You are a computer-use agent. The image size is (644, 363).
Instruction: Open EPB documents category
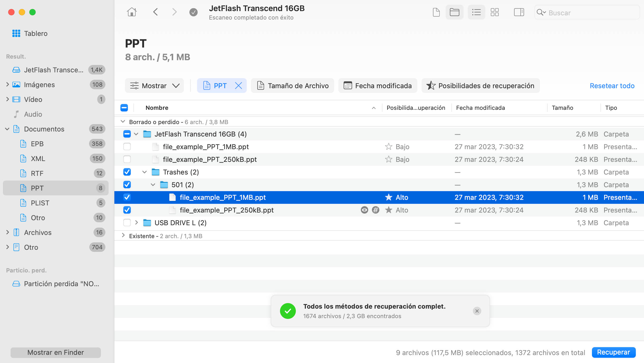56,144
